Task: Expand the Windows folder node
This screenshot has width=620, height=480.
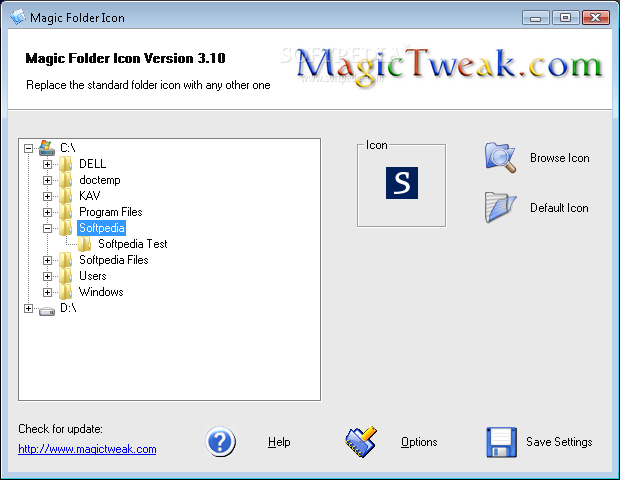Action: (x=47, y=292)
